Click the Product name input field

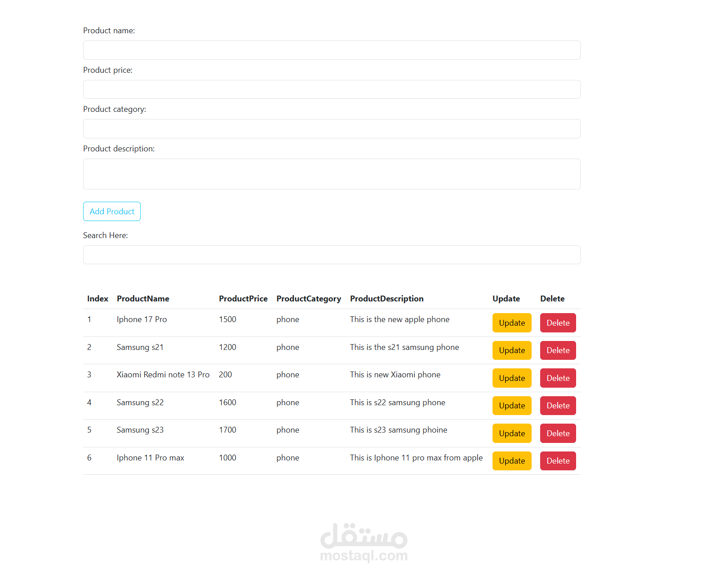coord(332,50)
